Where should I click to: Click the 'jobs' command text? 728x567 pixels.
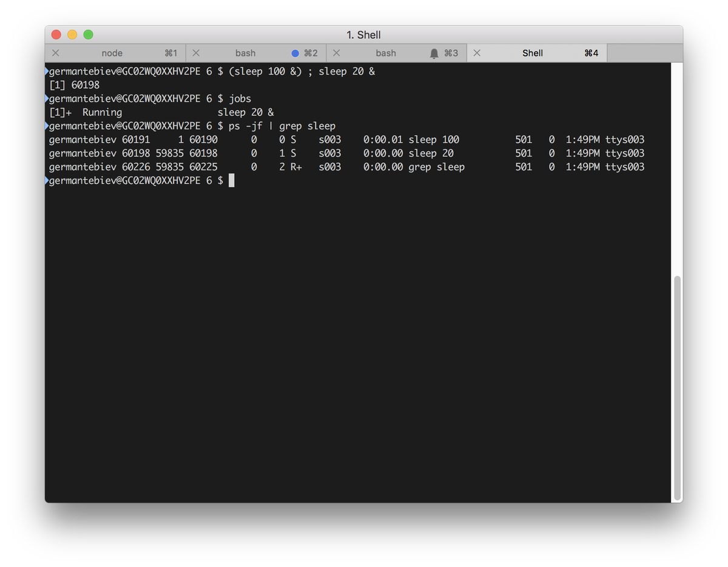click(240, 98)
